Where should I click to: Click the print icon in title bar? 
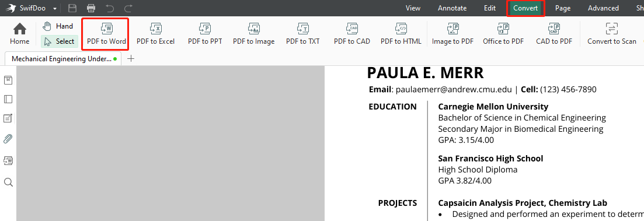[x=91, y=8]
